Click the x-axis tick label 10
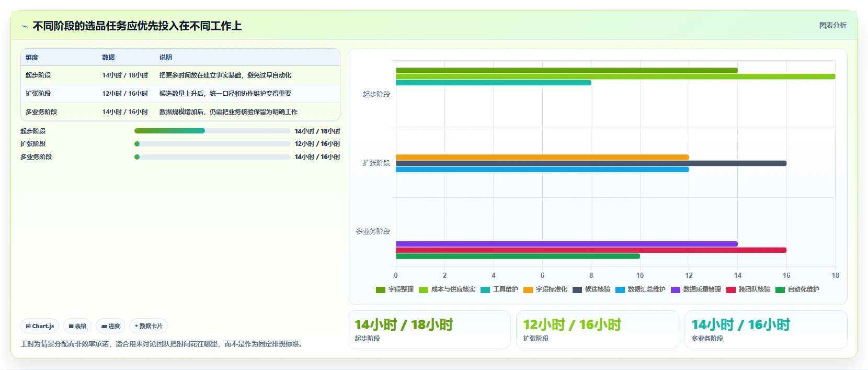Image resolution: width=868 pixels, height=370 pixels. (x=640, y=275)
